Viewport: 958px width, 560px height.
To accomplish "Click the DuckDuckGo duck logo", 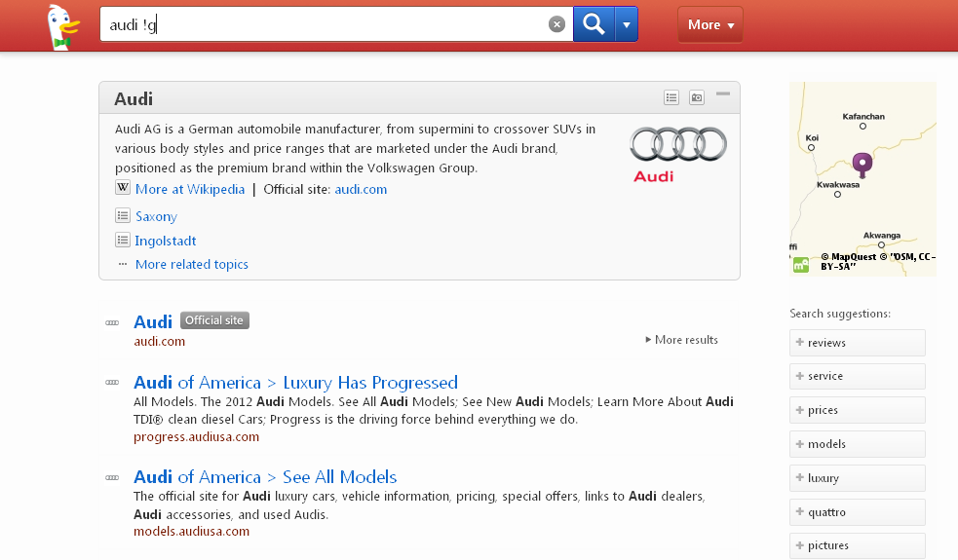I will 63,26.
